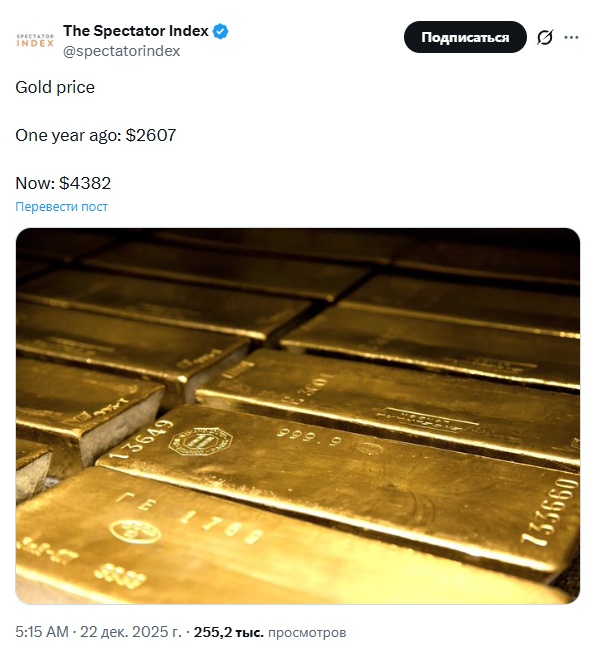592x657 pixels.
Task: Click the 999.9 purity mark in photo
Action: pos(309,437)
